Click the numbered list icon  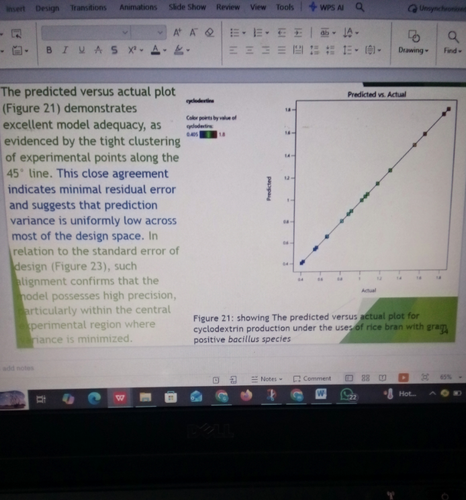pyautogui.click(x=258, y=33)
